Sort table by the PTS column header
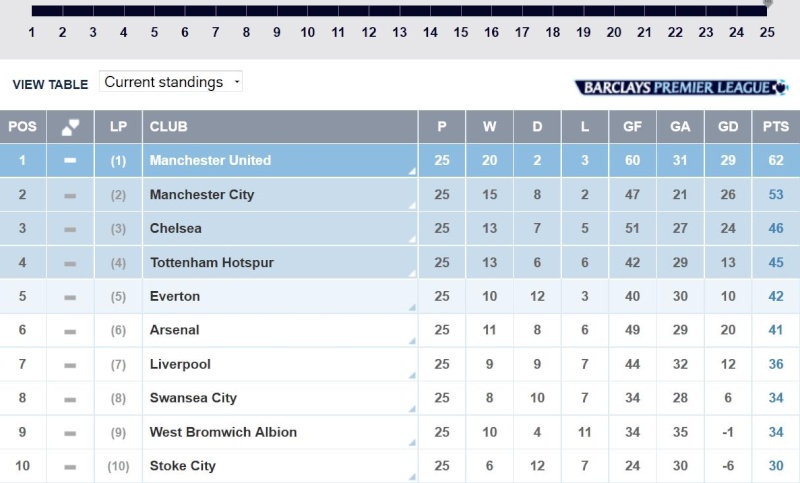 775,127
